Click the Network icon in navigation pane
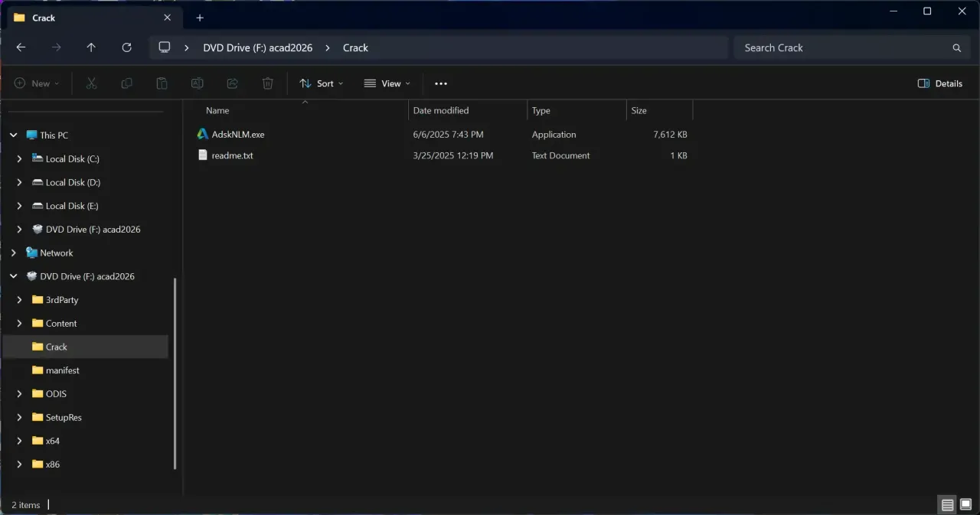Viewport: 980px width, 515px height. pyautogui.click(x=31, y=253)
